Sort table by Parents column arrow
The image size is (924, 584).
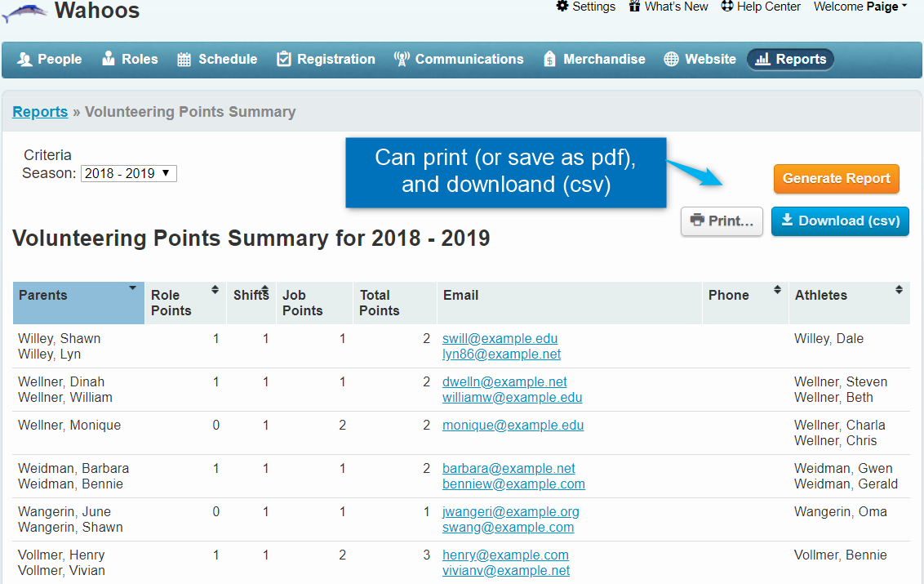pyautogui.click(x=132, y=288)
